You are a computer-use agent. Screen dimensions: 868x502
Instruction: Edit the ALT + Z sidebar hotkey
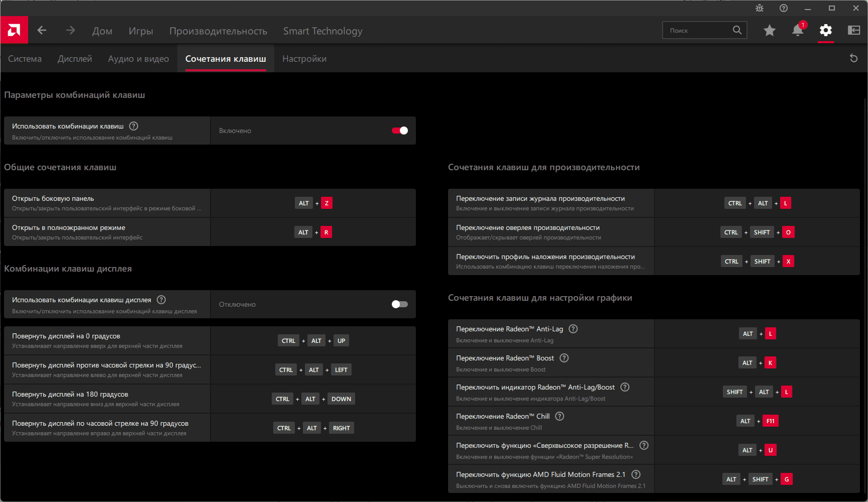coord(313,203)
